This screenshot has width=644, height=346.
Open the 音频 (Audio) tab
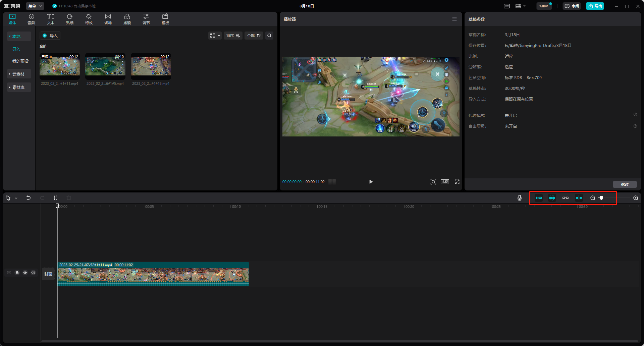tap(31, 19)
